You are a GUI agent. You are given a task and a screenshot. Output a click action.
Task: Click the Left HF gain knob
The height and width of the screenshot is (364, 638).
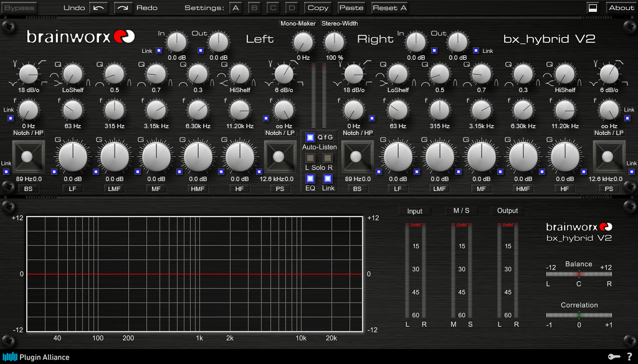pos(240,156)
